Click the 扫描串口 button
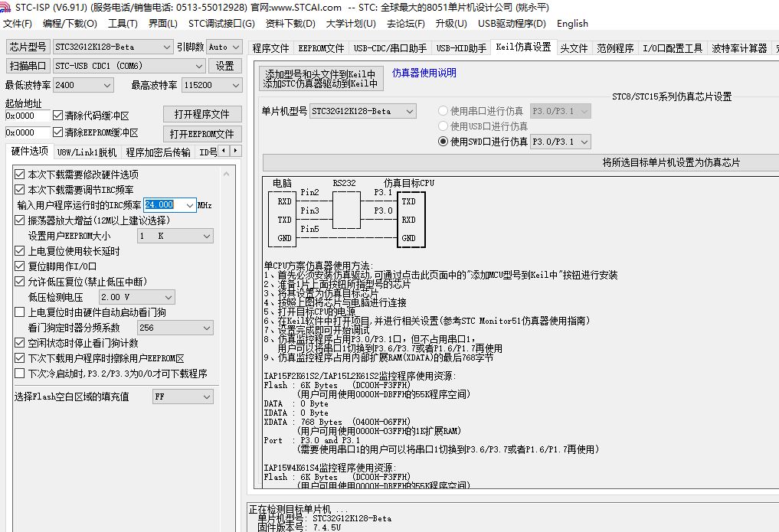 coord(28,66)
